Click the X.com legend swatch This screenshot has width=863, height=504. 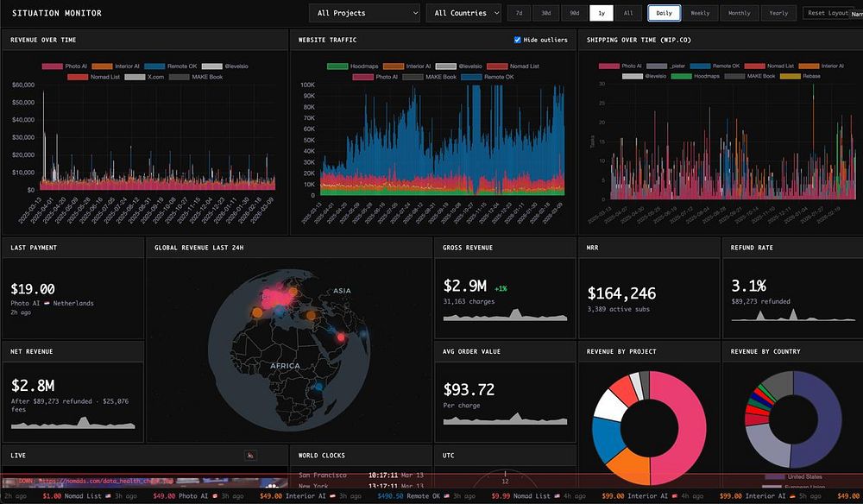pos(135,77)
